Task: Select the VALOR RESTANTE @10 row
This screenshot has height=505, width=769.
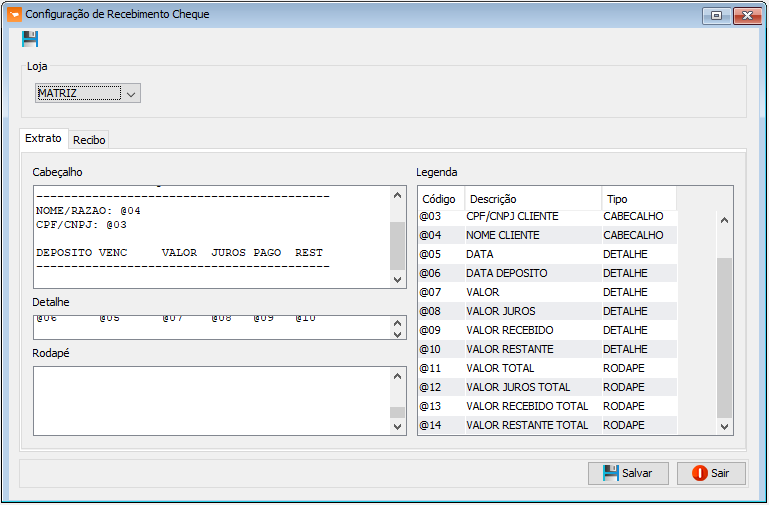Action: [x=547, y=349]
